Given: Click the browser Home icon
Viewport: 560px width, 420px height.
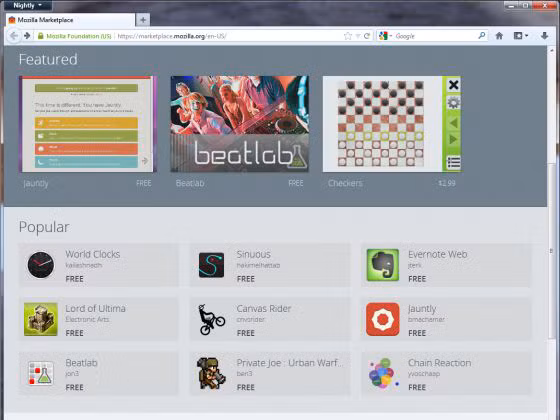Looking at the screenshot, I should tap(499, 36).
